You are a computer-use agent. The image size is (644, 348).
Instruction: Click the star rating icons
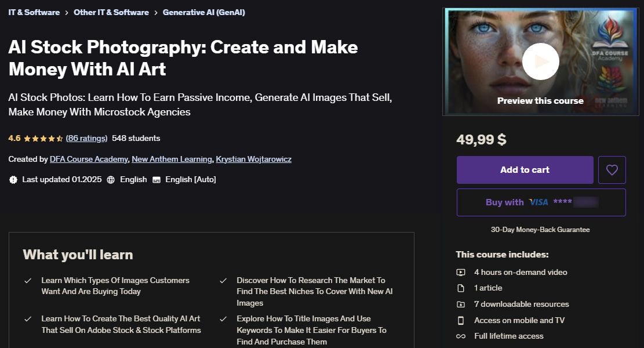tap(43, 139)
